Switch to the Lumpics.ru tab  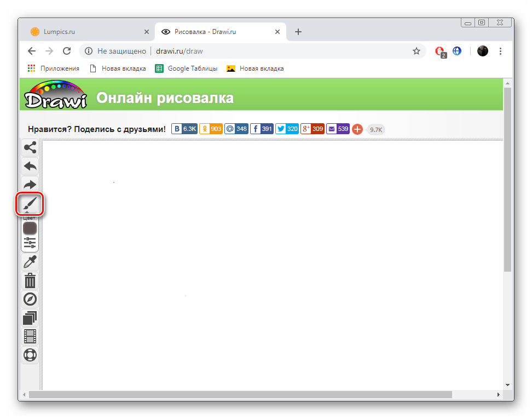[x=88, y=32]
